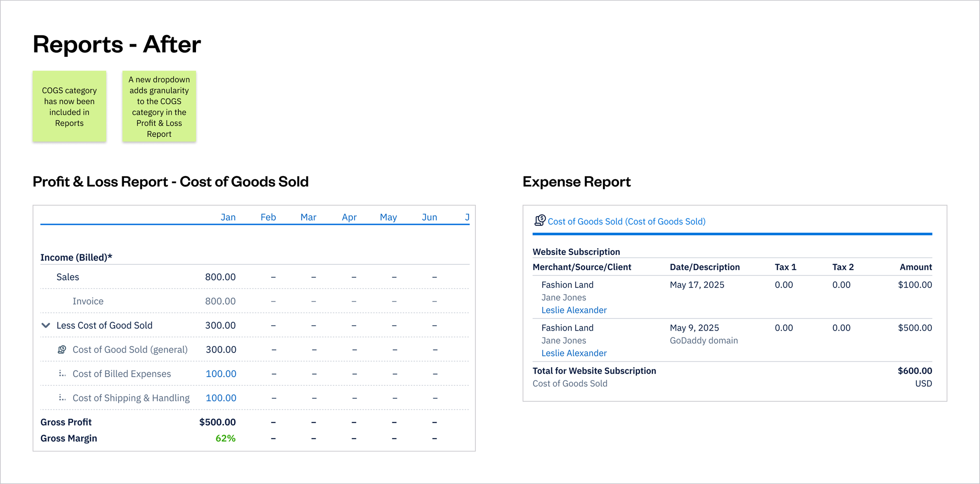
Task: Select the Invoice line item row
Action: coord(87,301)
